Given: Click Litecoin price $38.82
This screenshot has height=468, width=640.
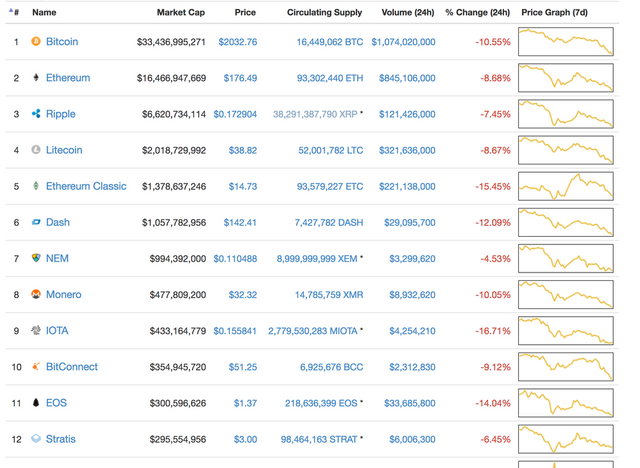Looking at the screenshot, I should click(242, 150).
